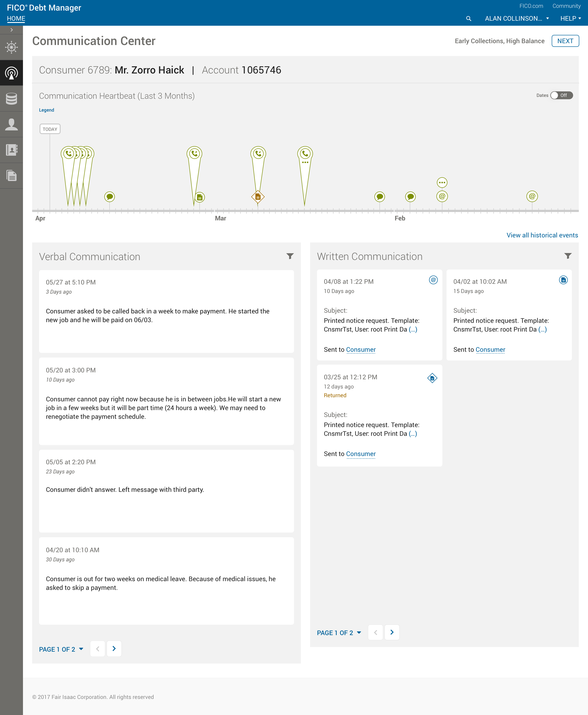Open the 05/05 at 2:20 PM verbal note
The height and width of the screenshot is (715, 588).
pos(166,491)
